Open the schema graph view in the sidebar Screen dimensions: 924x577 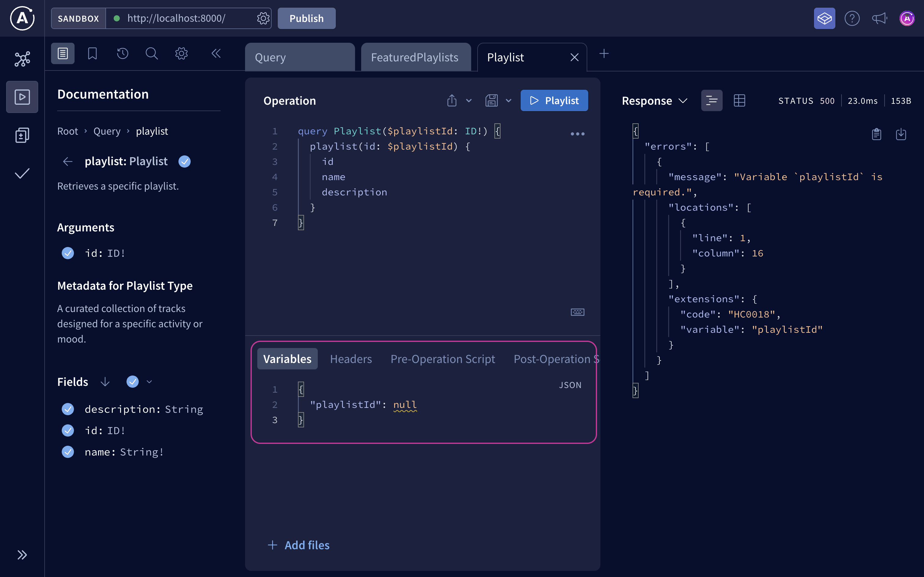coord(22,59)
